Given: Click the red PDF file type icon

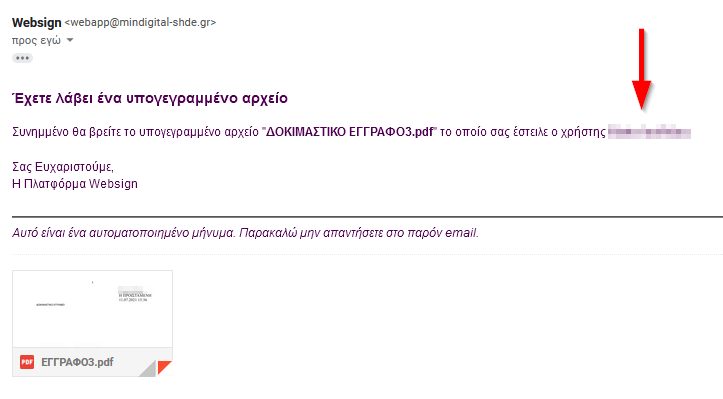Looking at the screenshot, I should (x=27, y=362).
